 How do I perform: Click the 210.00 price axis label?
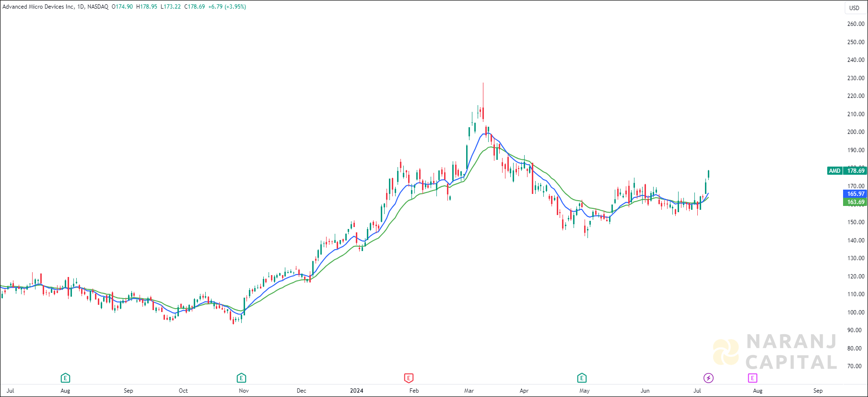[856, 114]
